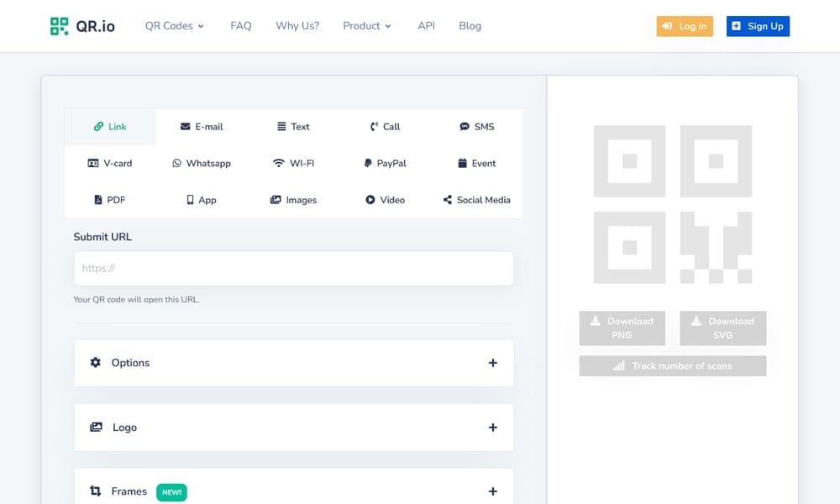
Task: Open the Product dropdown menu
Action: click(367, 26)
